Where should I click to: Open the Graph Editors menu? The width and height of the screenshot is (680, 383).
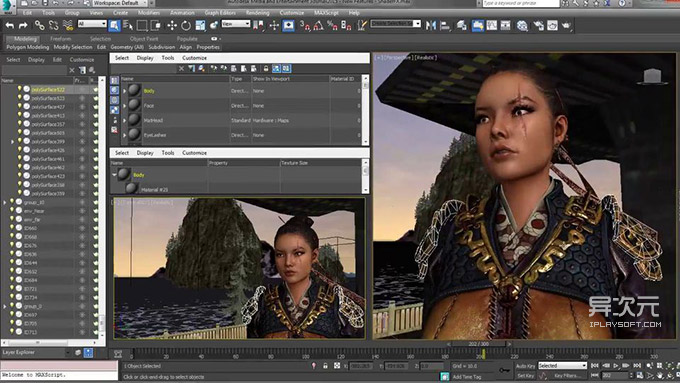pyautogui.click(x=220, y=13)
